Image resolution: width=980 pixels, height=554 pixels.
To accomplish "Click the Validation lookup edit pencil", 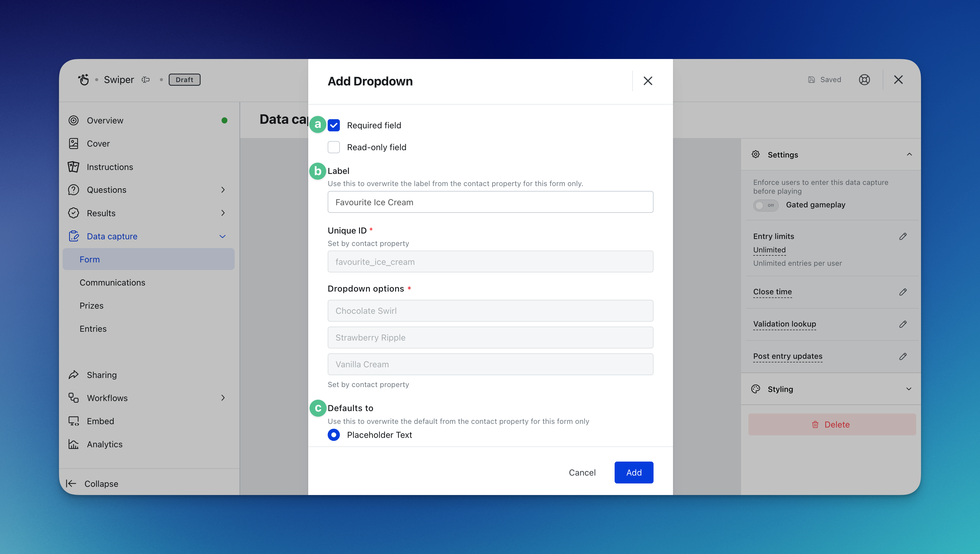I will tap(903, 324).
